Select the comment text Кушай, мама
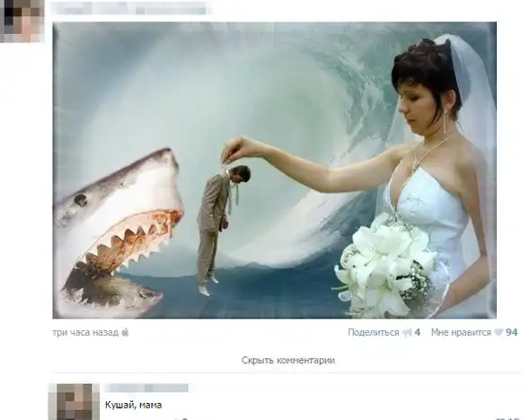This screenshot has width=530, height=420. [x=134, y=405]
